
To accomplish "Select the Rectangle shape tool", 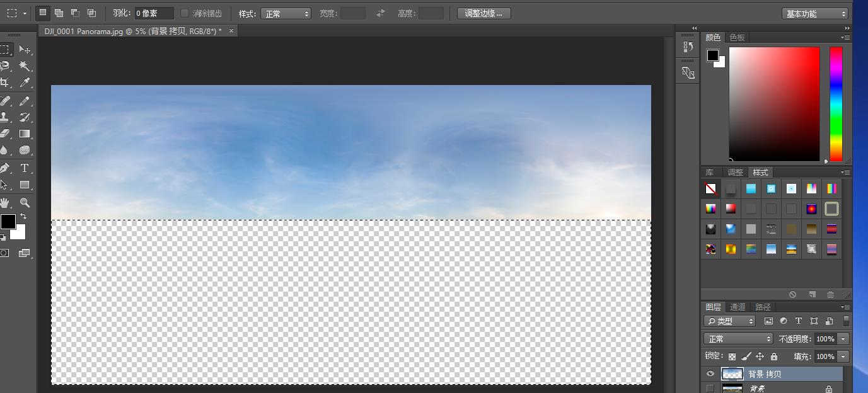I will pyautogui.click(x=25, y=185).
